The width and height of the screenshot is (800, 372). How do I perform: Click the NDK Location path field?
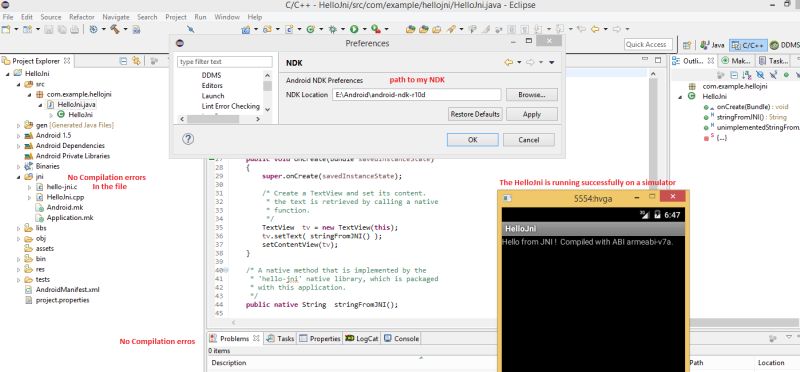tap(416, 95)
